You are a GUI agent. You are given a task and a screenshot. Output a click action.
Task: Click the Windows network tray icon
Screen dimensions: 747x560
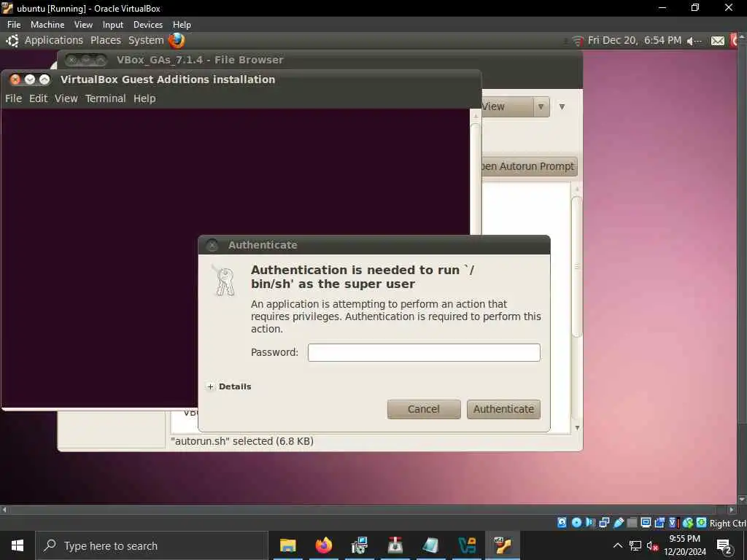coord(635,545)
